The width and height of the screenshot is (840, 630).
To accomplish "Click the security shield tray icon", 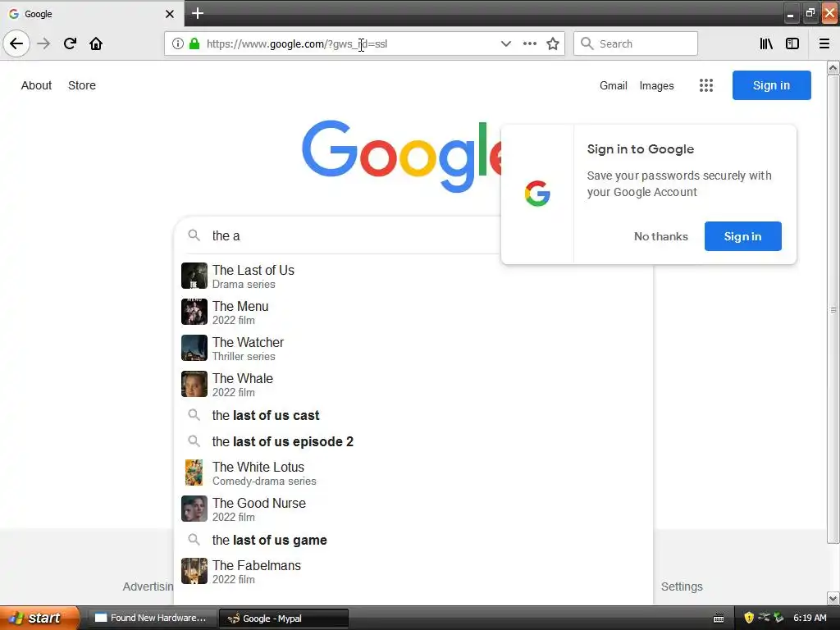I will click(x=749, y=618).
